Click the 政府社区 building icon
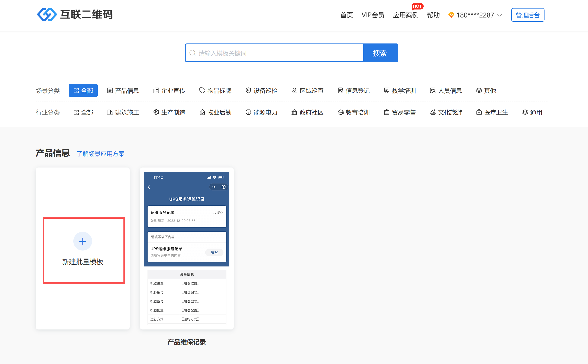 pos(294,113)
